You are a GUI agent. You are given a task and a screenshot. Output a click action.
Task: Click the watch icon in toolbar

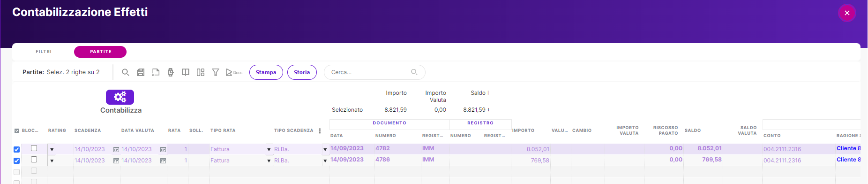tap(170, 72)
